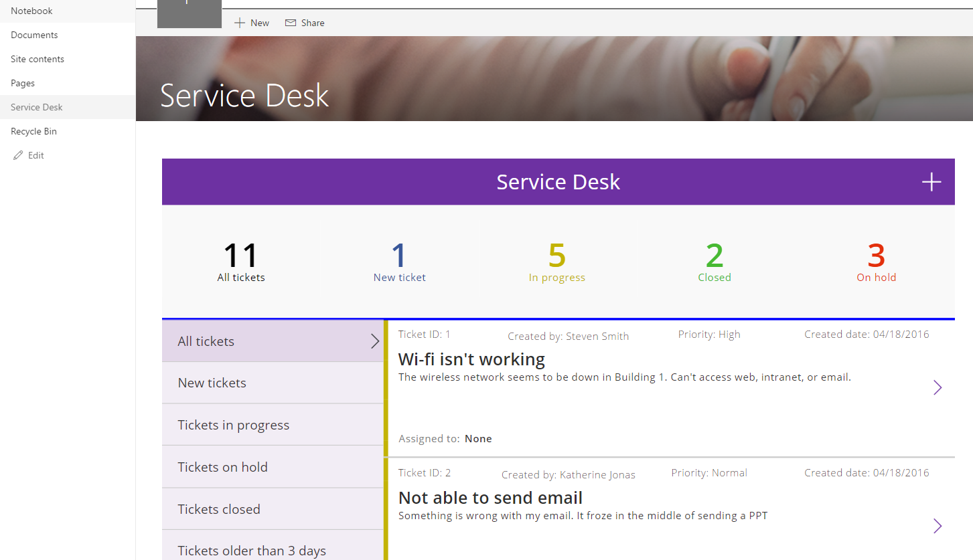
Task: Open the Recycle Bin link
Action: [x=33, y=131]
